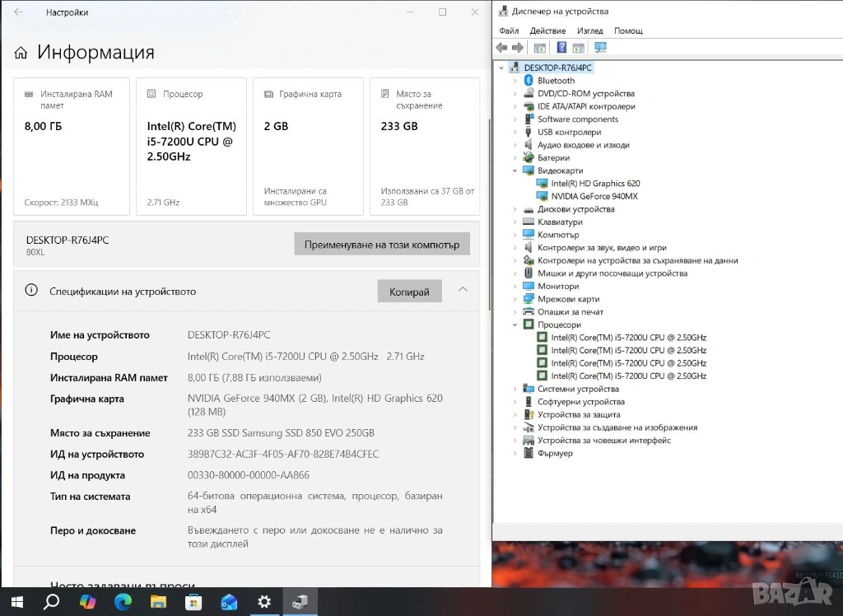Image resolution: width=843 pixels, height=616 pixels.
Task: Collapse the Процесори category
Action: click(x=516, y=324)
